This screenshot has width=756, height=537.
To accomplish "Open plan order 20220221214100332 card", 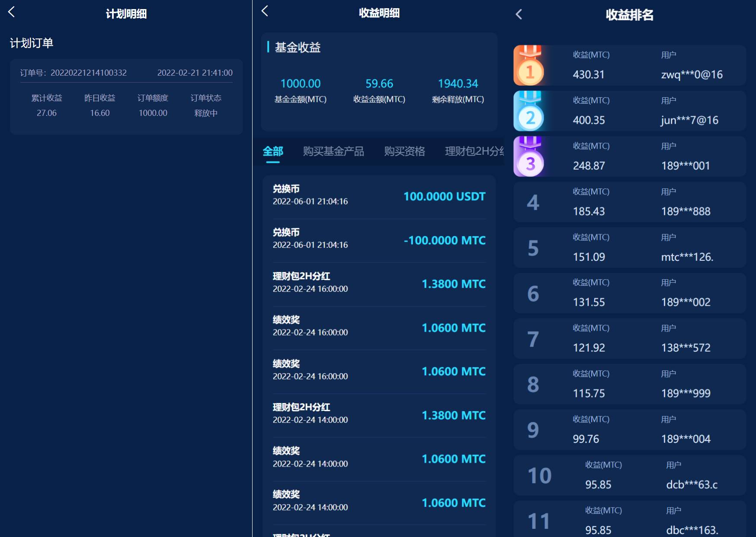I will click(x=126, y=97).
